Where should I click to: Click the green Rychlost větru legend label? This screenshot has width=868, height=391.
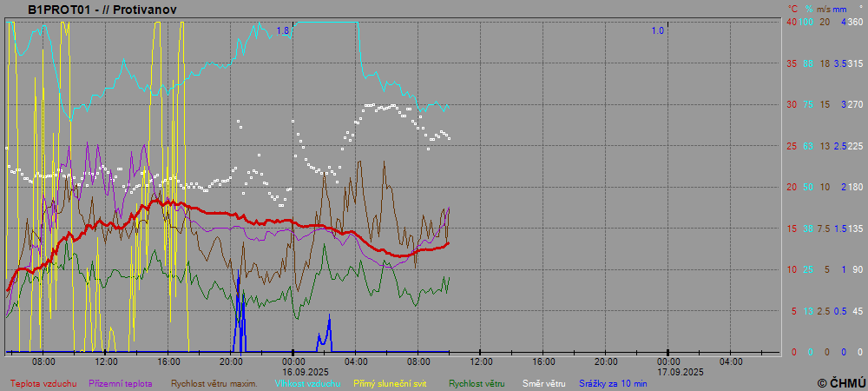pyautogui.click(x=477, y=383)
